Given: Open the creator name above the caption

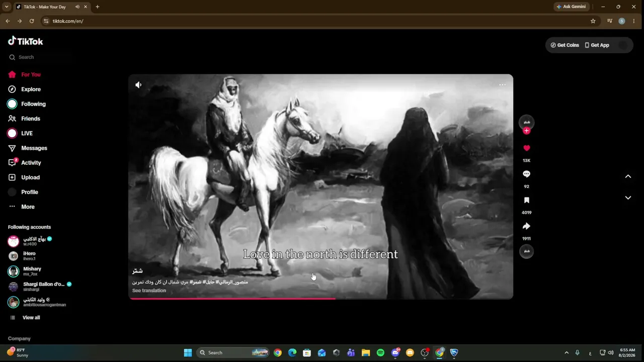Looking at the screenshot, I should 137,271.
